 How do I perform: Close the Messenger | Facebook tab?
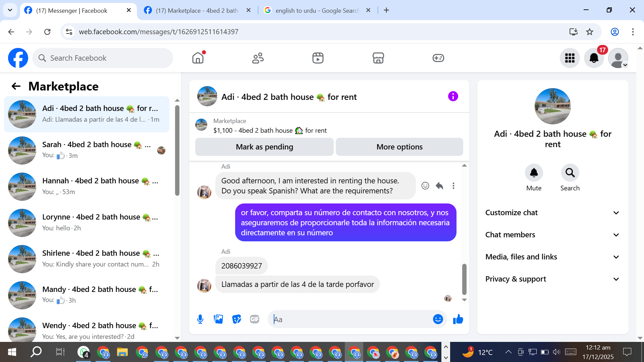(x=129, y=10)
